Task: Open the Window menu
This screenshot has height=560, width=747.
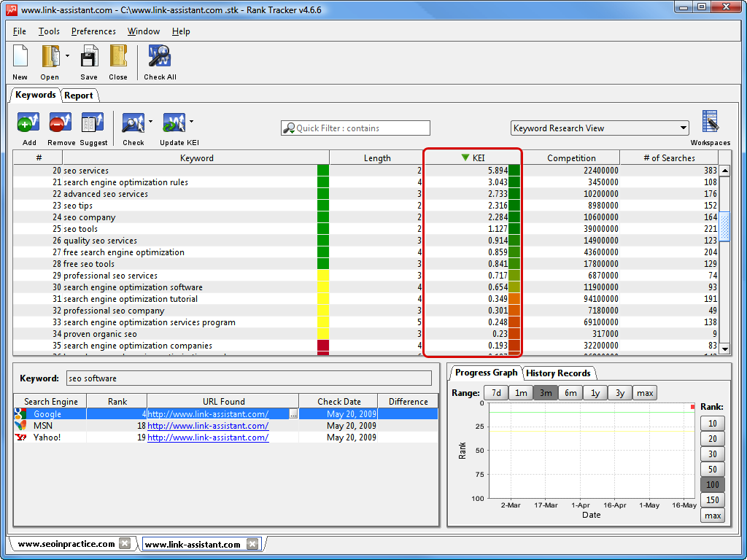Action: 144,31
